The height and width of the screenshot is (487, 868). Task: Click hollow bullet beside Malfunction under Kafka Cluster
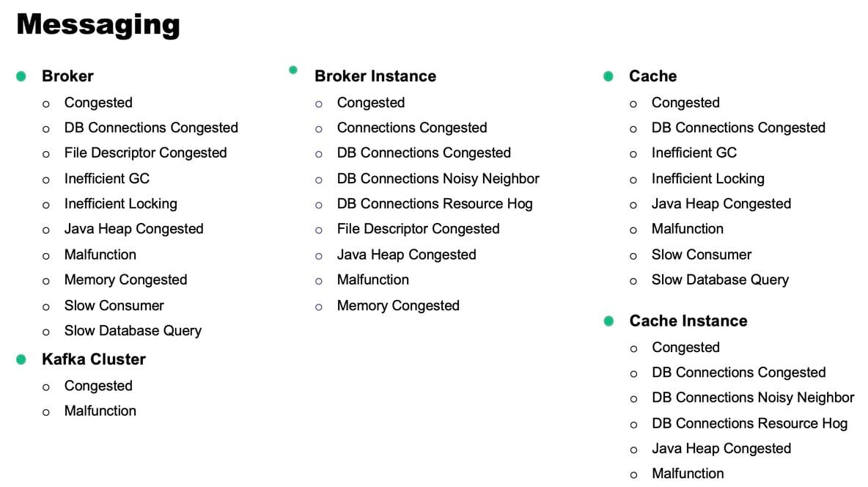click(46, 412)
